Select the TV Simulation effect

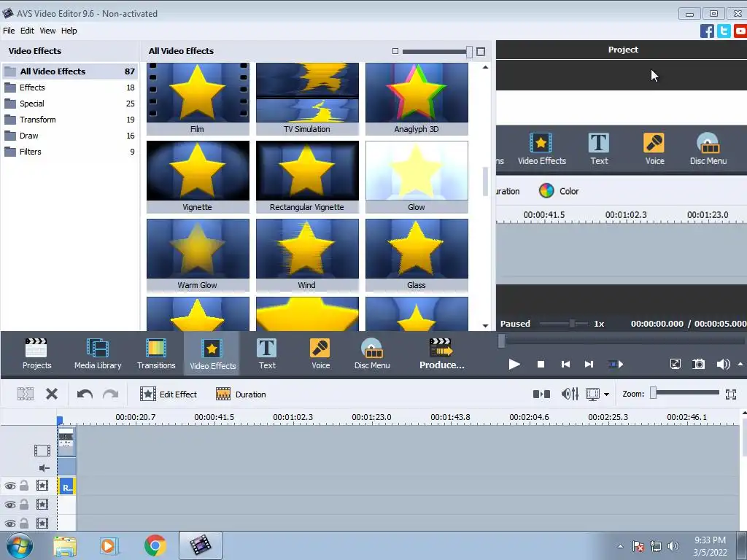coord(307,98)
